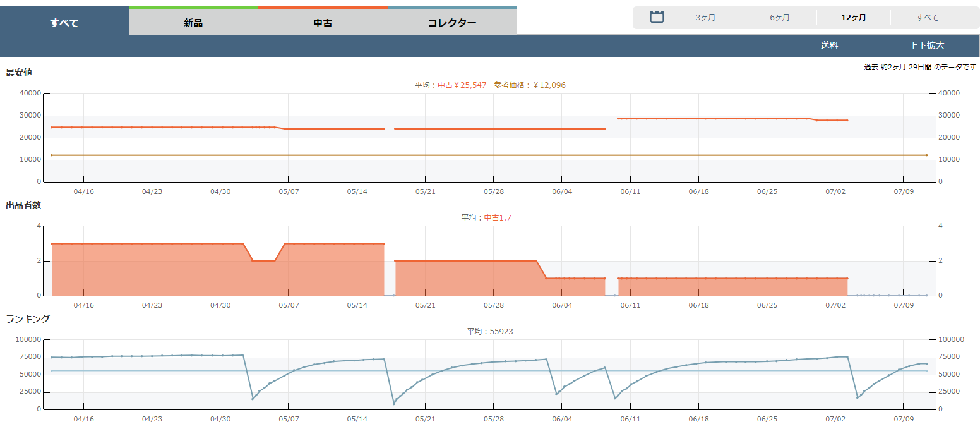Select the コレクター tab
Screen dimensions: 980x429
click(452, 23)
